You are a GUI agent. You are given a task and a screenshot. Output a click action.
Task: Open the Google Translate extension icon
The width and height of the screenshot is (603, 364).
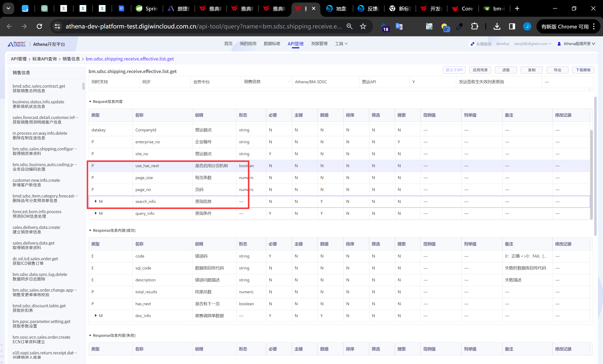tap(399, 26)
